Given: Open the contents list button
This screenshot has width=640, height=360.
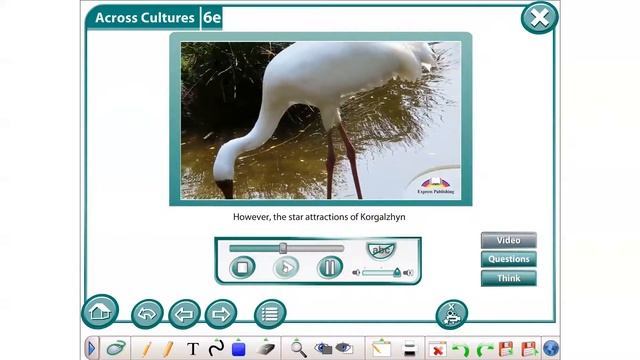Looking at the screenshot, I should pyautogui.click(x=270, y=314).
